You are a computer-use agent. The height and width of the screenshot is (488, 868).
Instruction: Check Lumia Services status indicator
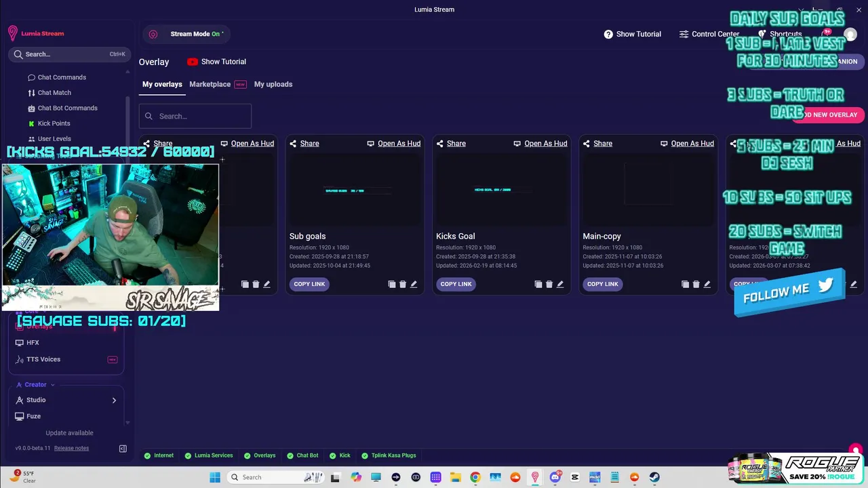[208, 455]
